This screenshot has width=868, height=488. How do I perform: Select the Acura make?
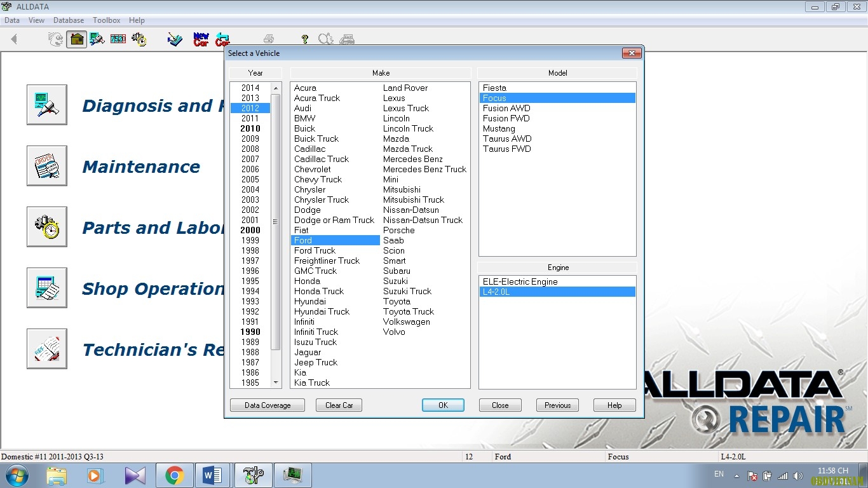pyautogui.click(x=305, y=88)
